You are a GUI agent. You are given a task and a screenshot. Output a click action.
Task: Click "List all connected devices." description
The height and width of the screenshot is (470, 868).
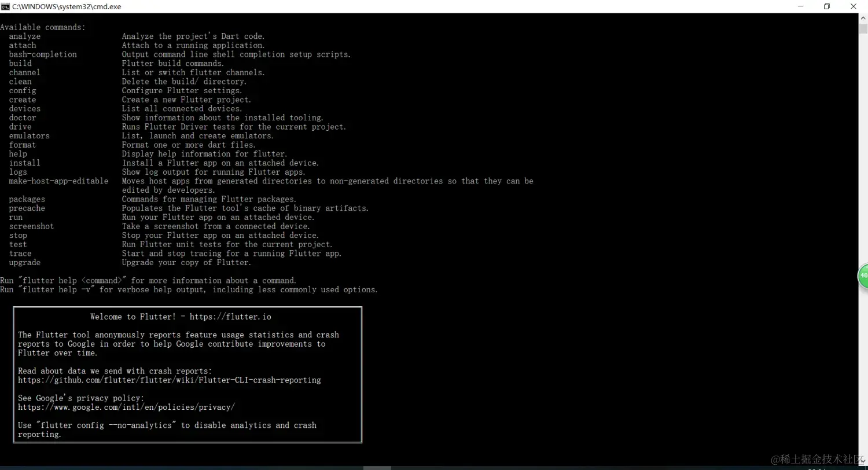[182, 109]
